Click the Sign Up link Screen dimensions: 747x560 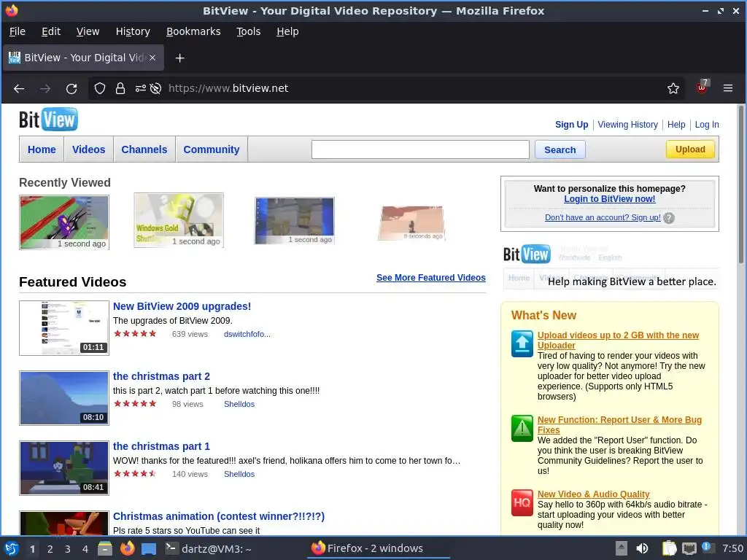(571, 125)
